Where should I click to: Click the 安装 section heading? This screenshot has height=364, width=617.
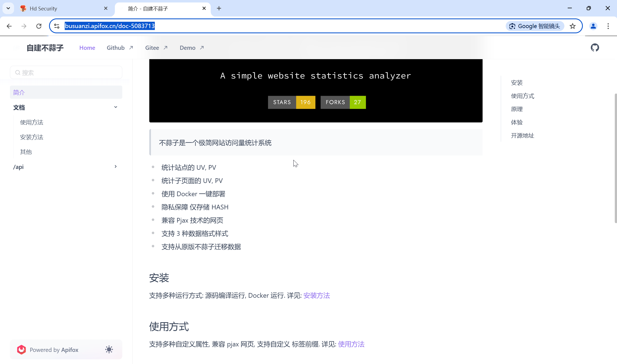pyautogui.click(x=159, y=278)
